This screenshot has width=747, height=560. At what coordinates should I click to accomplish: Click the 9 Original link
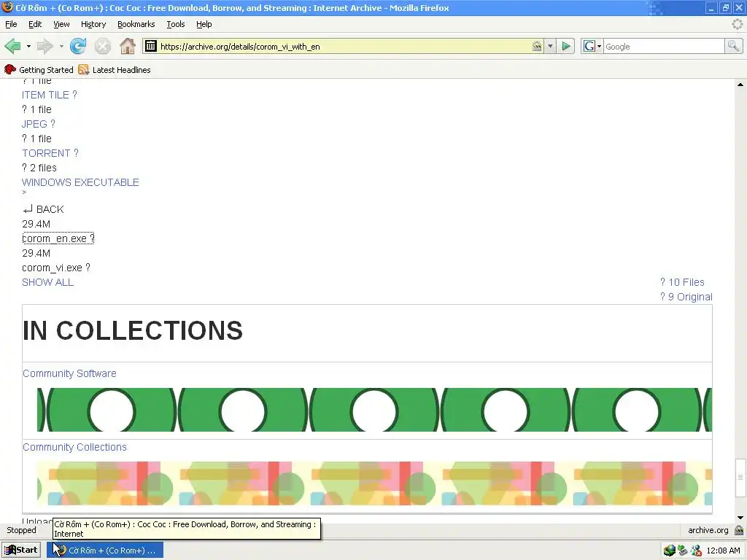[686, 297]
